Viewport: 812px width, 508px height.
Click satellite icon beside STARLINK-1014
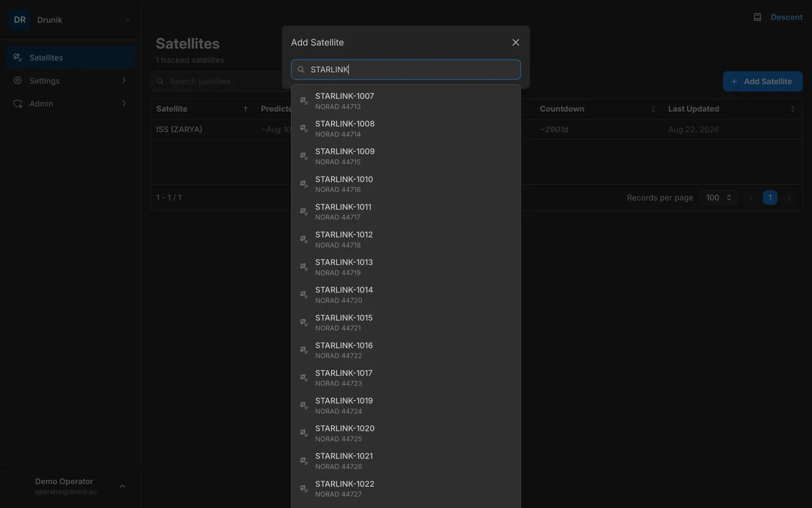tap(304, 295)
